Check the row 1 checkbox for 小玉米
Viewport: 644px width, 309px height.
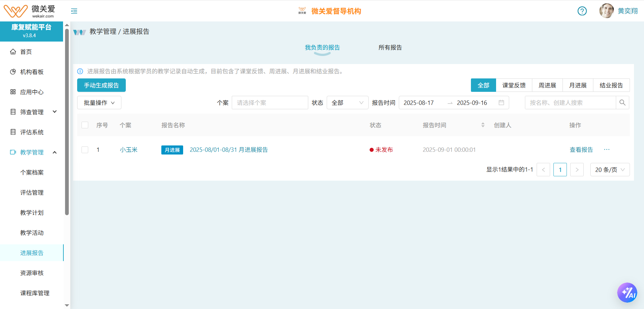click(85, 150)
